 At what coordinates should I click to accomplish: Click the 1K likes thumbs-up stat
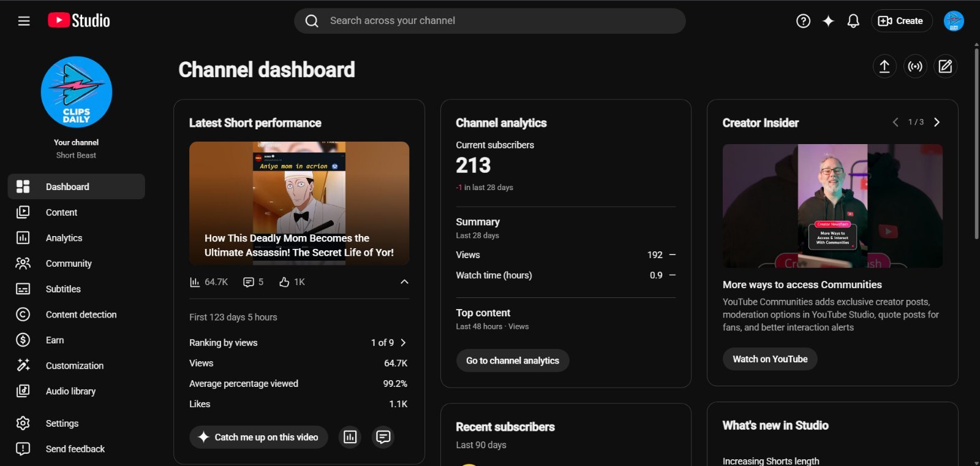292,282
